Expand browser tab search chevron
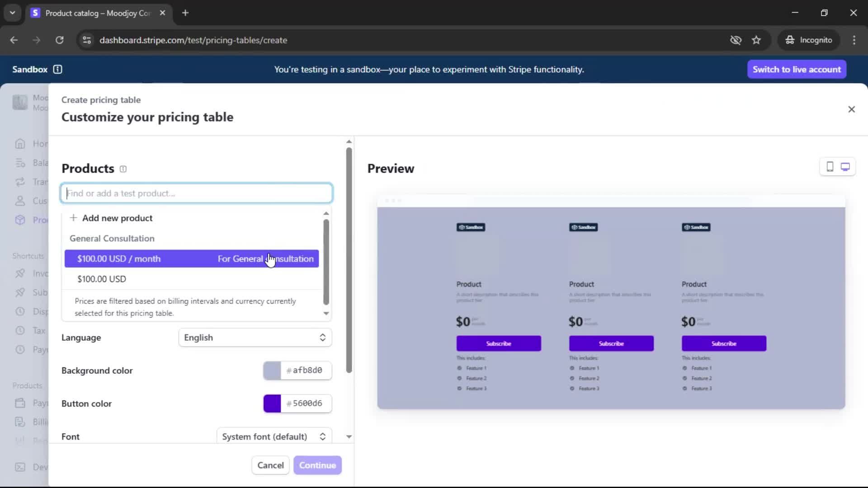868x488 pixels. tap(12, 13)
